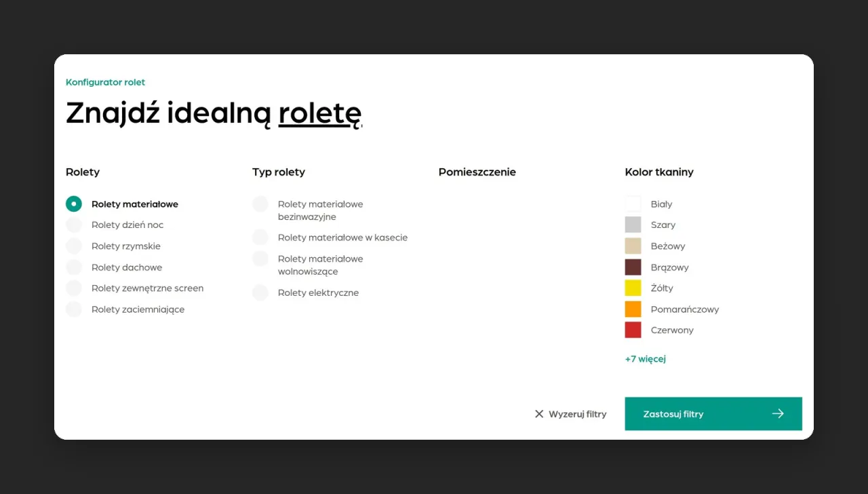
Task: Select the Rolety elektryczne type option
Action: point(260,292)
